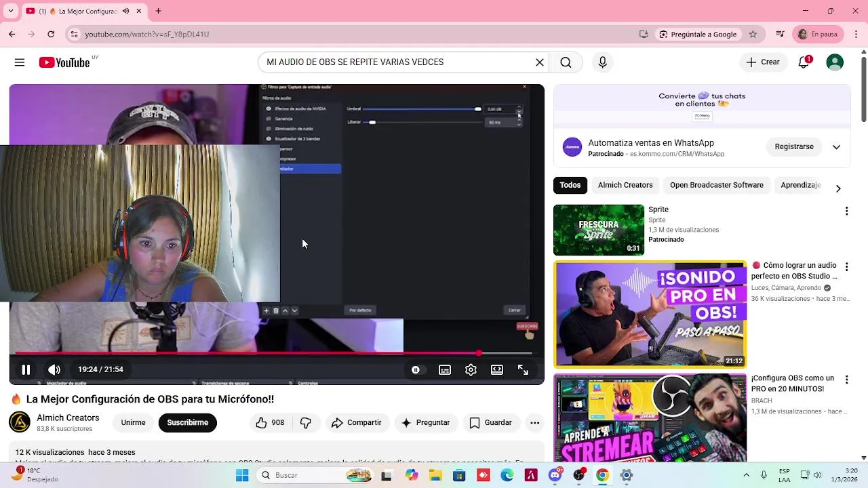The width and height of the screenshot is (868, 488).
Task: Click the browser address bar URL
Action: click(146, 34)
